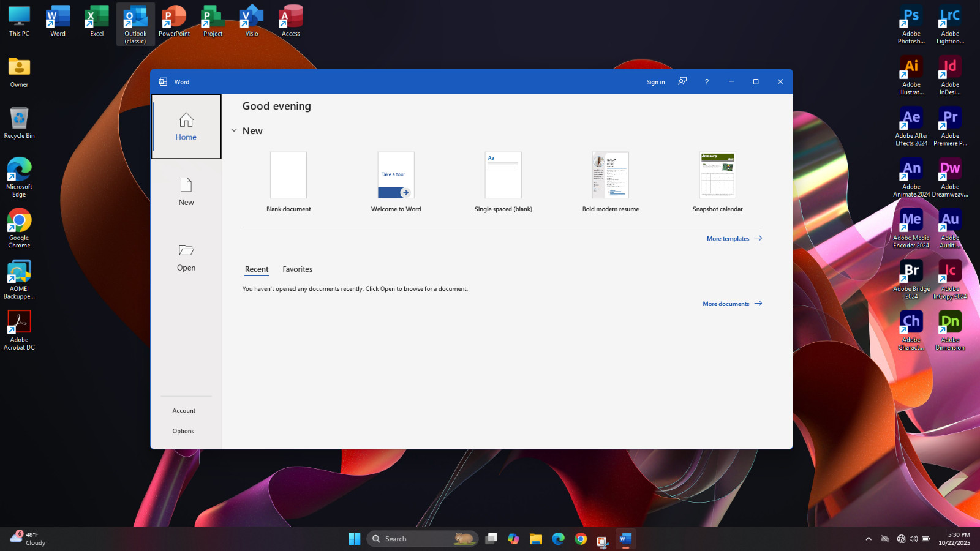Switch to the Recent tab
This screenshot has width=980, height=551.
pos(257,269)
